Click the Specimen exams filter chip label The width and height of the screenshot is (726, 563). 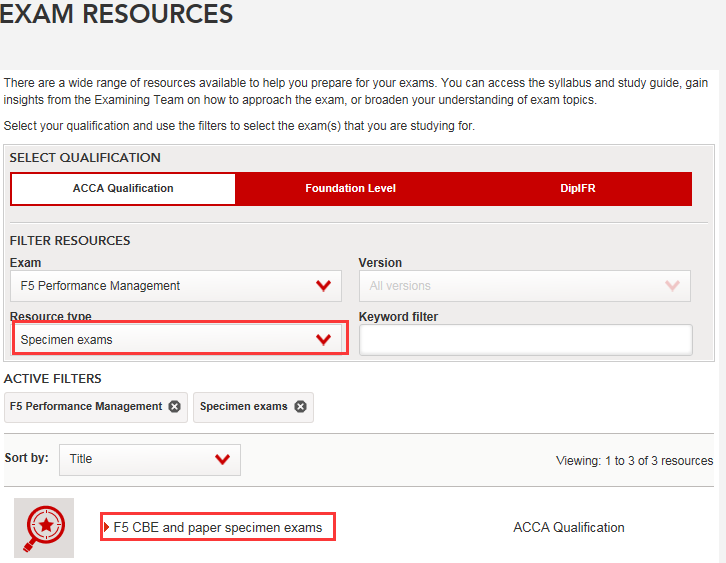click(243, 407)
